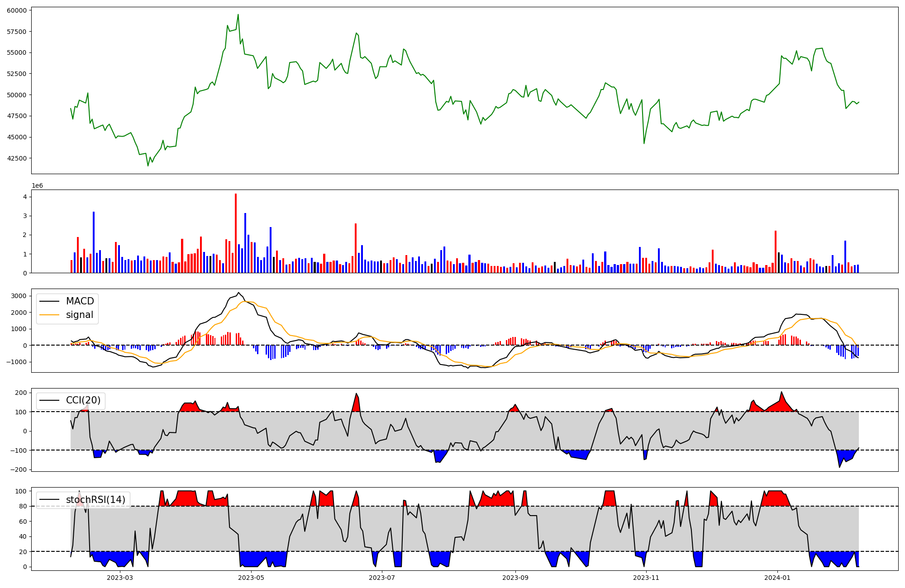This screenshot has height=588, width=905.
Task: Click the 45000 price axis label
Action: click(x=17, y=137)
